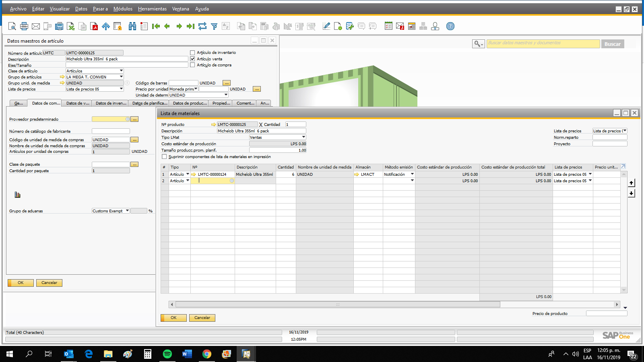
Task: Open the Pasar a menu
Action: [100, 9]
